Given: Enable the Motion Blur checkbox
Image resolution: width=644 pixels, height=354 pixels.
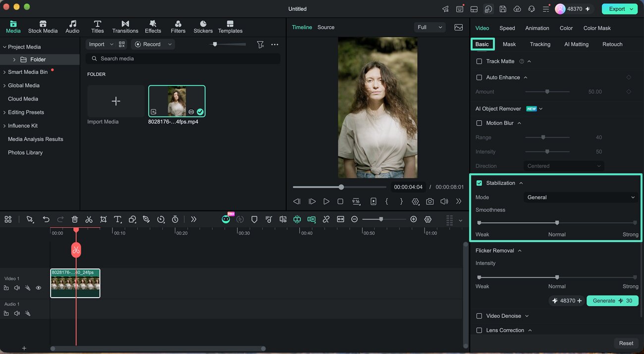Looking at the screenshot, I should (479, 123).
